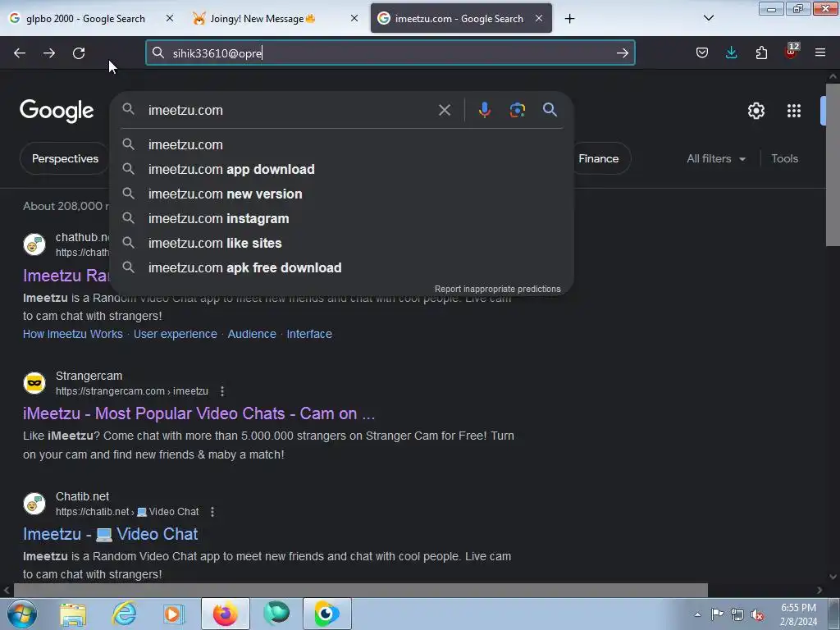This screenshot has height=630, width=840.
Task: Click the Chatib.net site favicon
Action: 34,504
